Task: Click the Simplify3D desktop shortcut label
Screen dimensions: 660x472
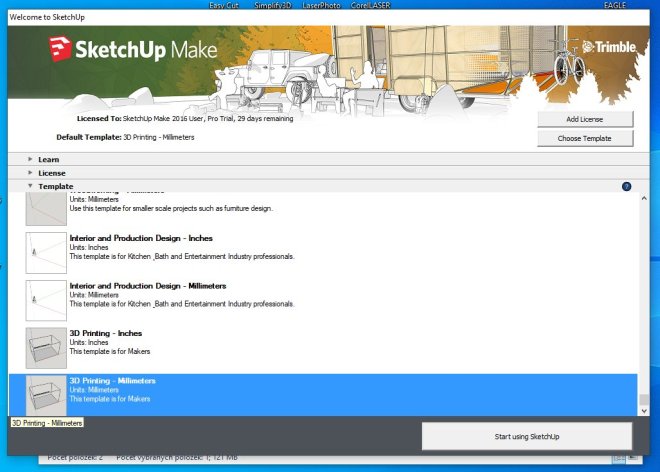Action: pyautogui.click(x=273, y=5)
